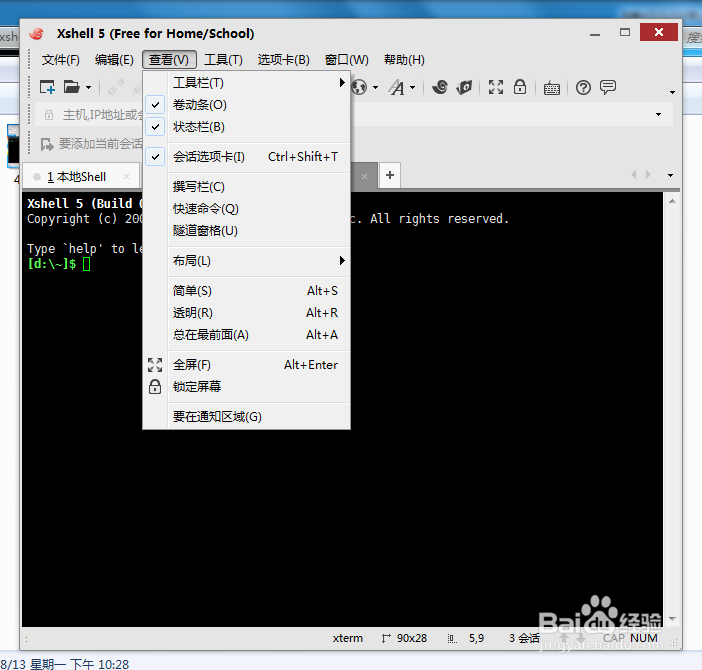Toggle 会话选项卡(I) session tabs option
Image resolution: width=702 pixels, height=670 pixels.
click(247, 157)
